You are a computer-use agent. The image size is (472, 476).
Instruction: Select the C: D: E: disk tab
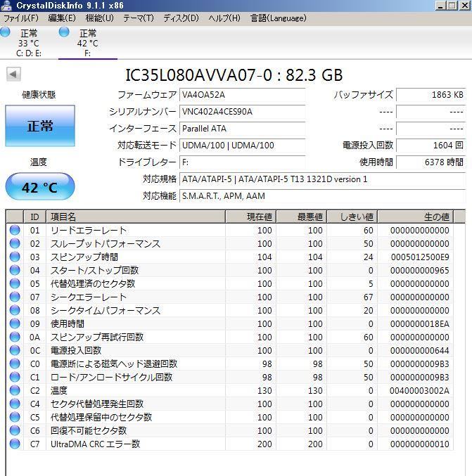point(29,42)
